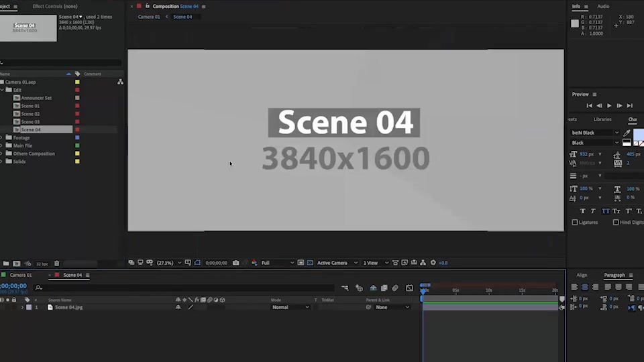The image size is (644, 362).
Task: Click the text fill color swatch
Action: (638, 134)
